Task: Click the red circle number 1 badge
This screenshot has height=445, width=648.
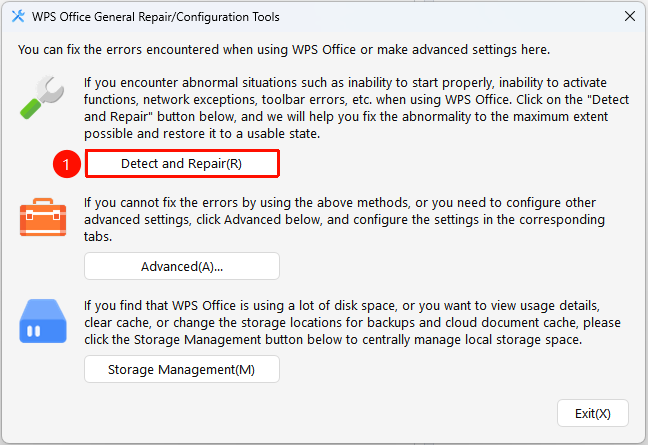Action: point(67,164)
